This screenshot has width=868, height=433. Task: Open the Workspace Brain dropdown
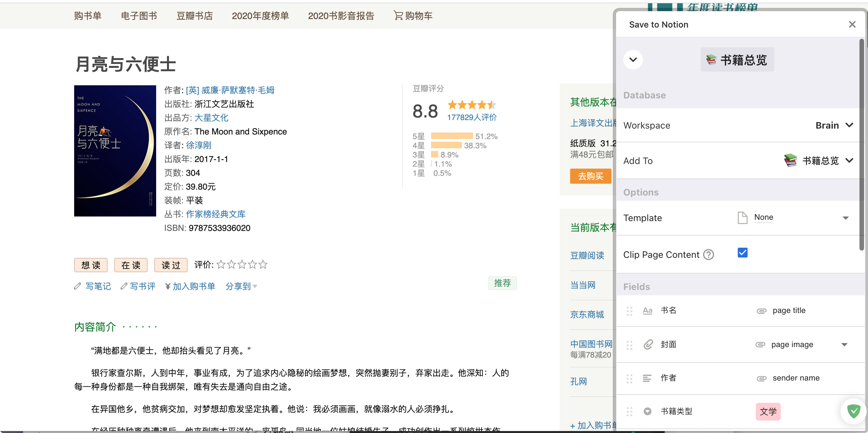click(834, 125)
